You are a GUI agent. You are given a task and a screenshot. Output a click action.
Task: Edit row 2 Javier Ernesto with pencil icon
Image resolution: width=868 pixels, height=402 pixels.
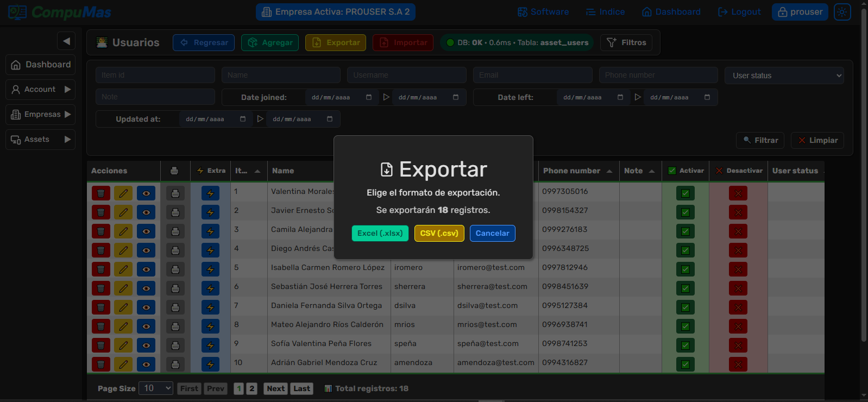point(123,212)
